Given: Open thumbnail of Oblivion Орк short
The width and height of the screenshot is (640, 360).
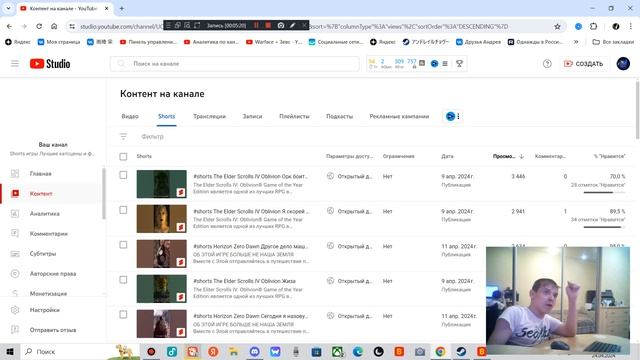Looking at the screenshot, I should coord(162,184).
